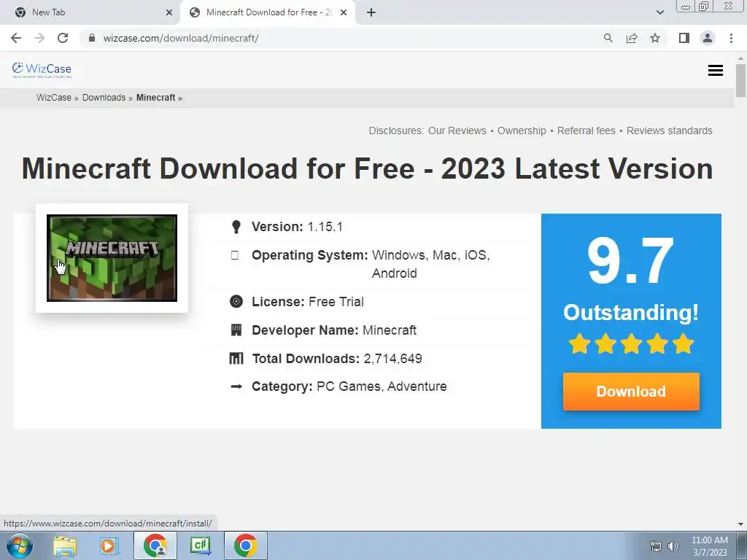Click the Free Trial license text
Screen dimensions: 747x560
(336, 301)
